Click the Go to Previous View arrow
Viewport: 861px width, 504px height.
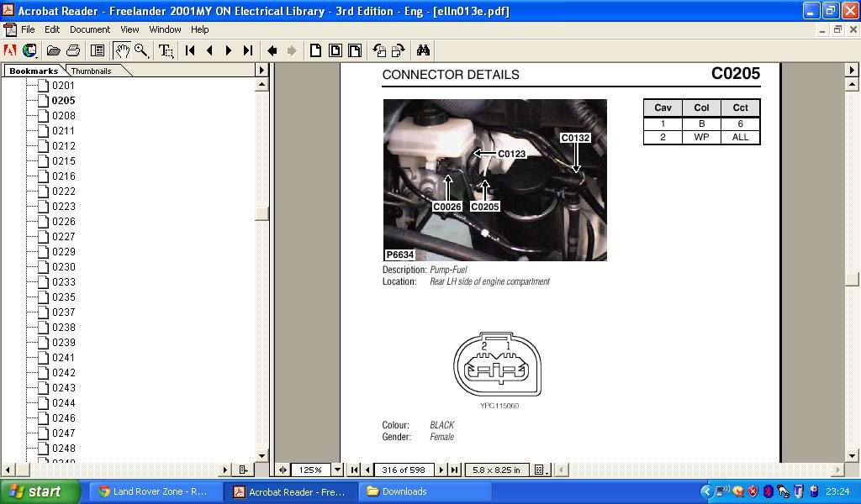point(272,51)
